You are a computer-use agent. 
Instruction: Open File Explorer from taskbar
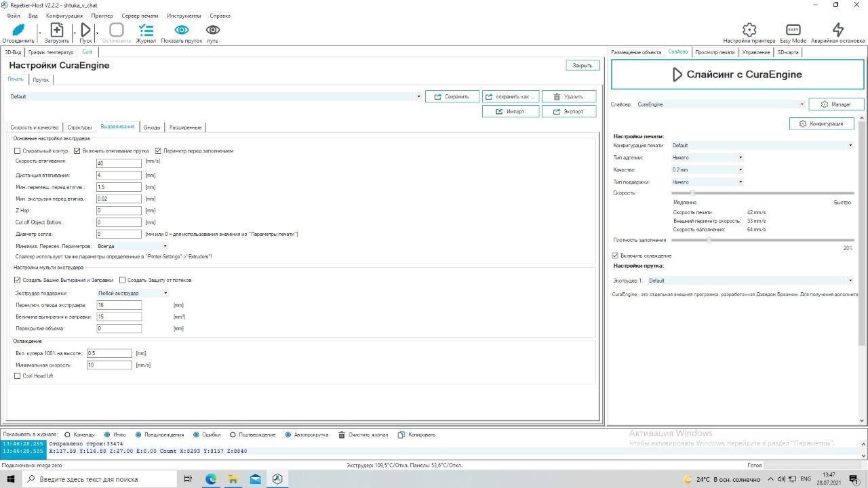233,479
